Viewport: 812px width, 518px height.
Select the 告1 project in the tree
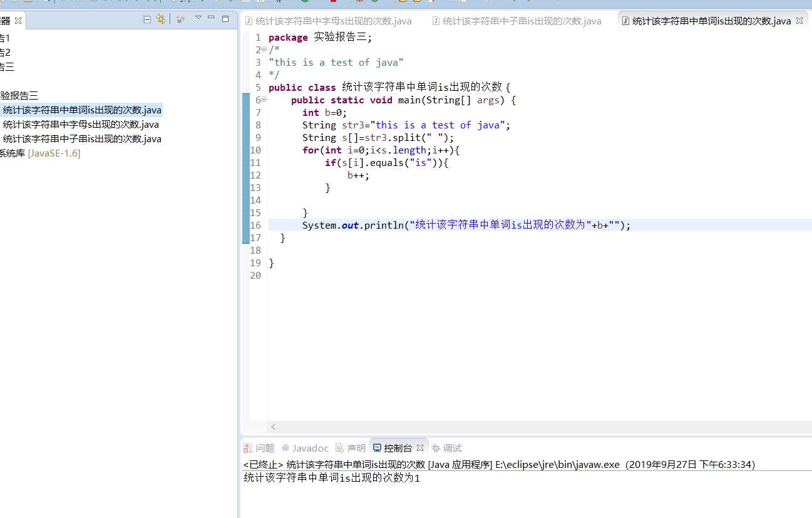tap(5, 38)
